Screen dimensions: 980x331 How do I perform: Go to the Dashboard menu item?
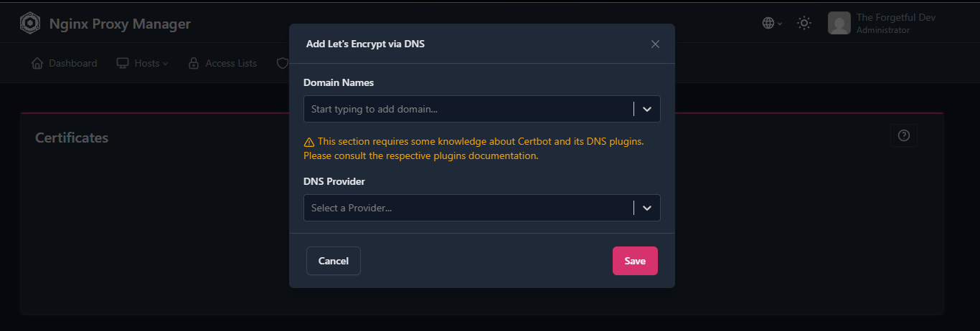[x=72, y=63]
